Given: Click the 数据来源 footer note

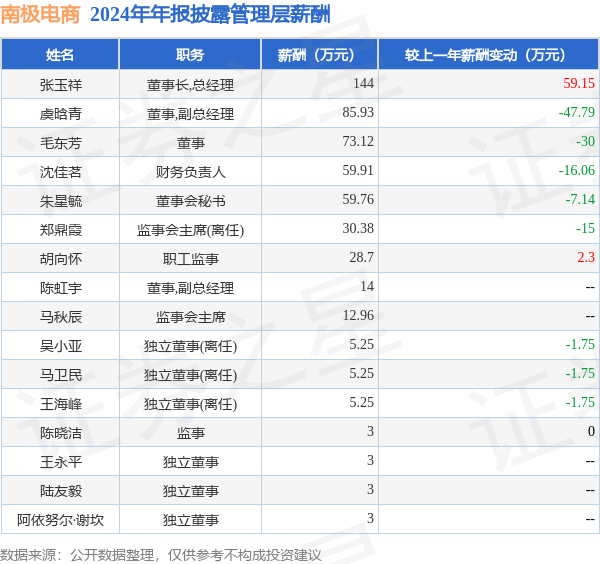Looking at the screenshot, I should click(x=161, y=555).
